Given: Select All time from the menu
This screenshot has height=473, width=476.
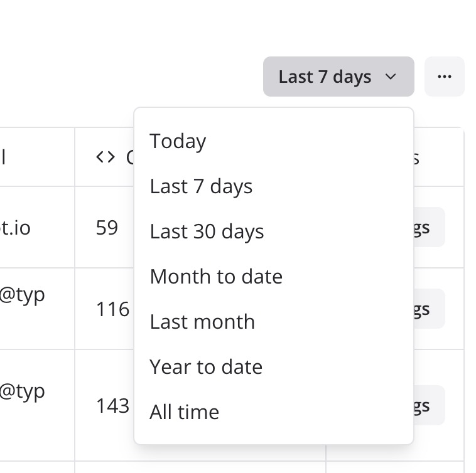Looking at the screenshot, I should [x=184, y=412].
